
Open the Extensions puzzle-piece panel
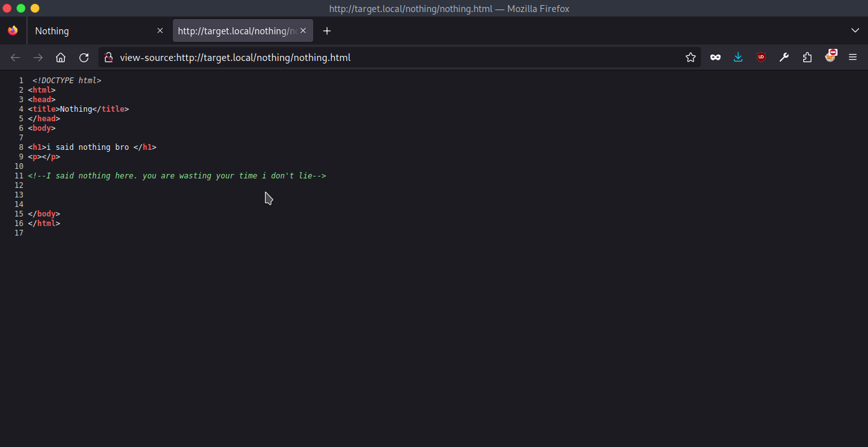(x=807, y=57)
